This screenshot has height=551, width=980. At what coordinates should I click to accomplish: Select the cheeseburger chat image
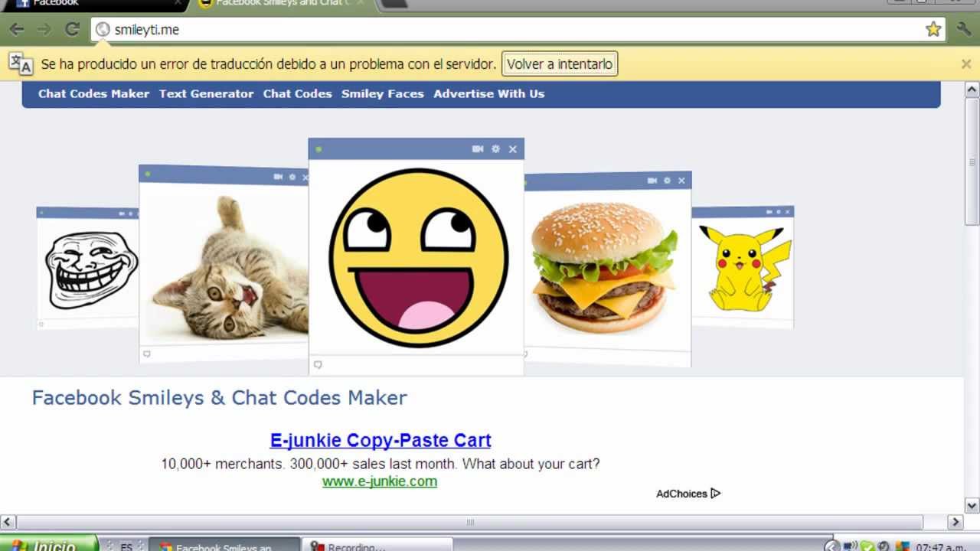click(605, 268)
